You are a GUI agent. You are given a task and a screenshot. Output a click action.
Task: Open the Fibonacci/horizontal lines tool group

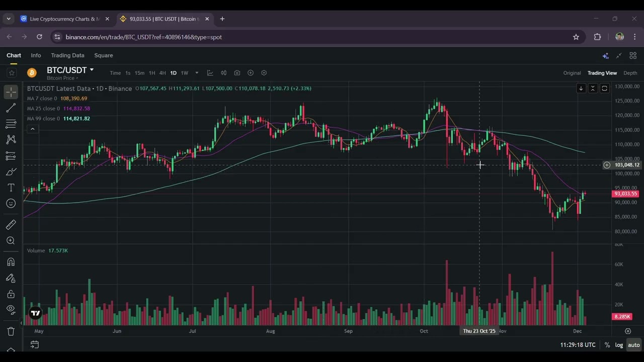11,124
